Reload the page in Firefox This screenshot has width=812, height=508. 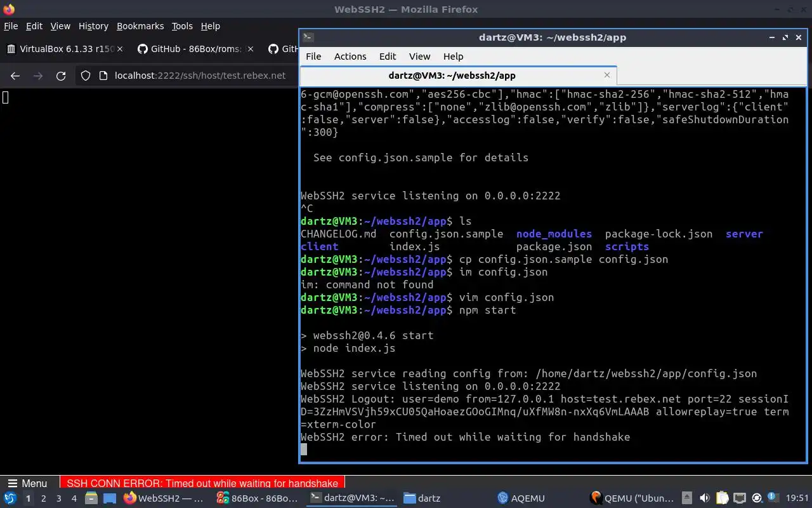pos(61,76)
